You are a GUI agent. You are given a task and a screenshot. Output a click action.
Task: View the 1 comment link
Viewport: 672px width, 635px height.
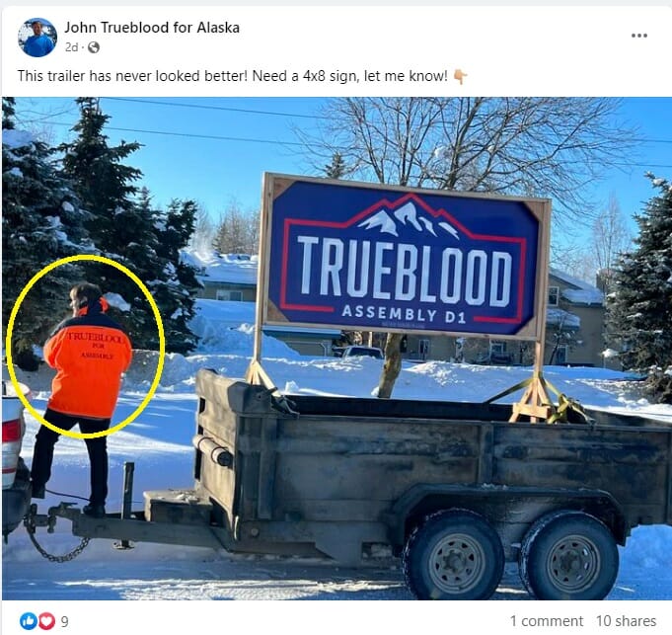547,621
